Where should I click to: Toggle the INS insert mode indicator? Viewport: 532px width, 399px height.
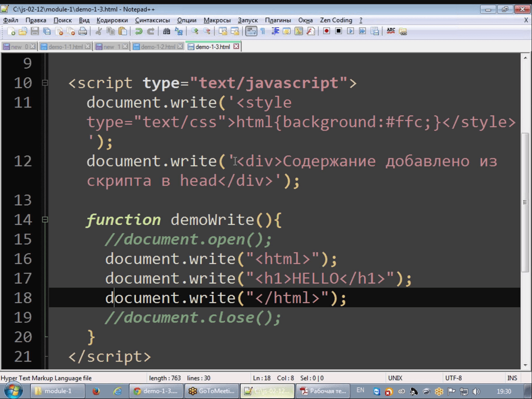click(512, 378)
